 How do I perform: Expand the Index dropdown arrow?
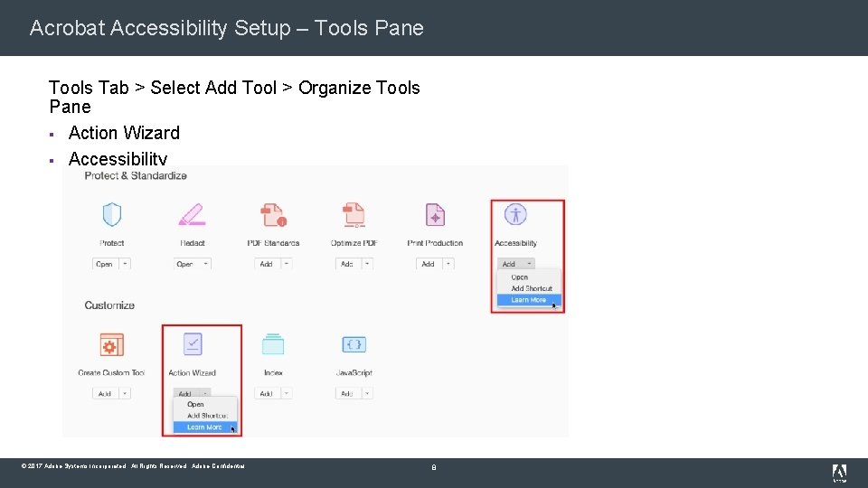287,393
